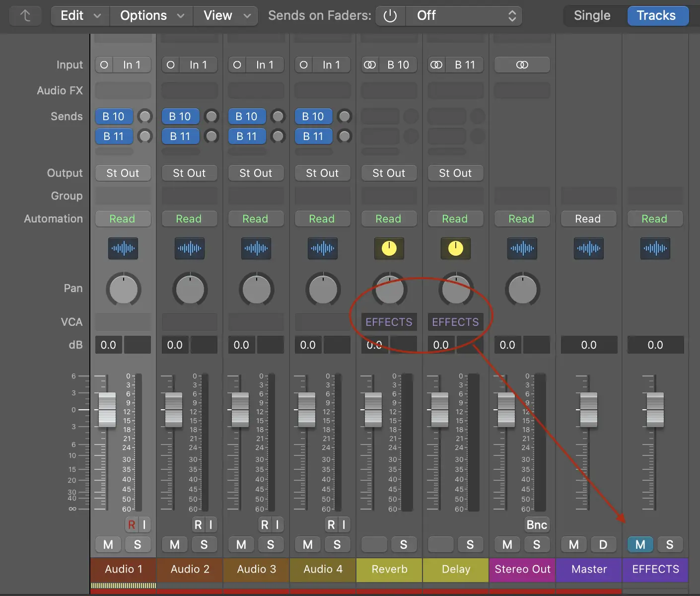
Task: Click the Sends on Faders power icon
Action: pyautogui.click(x=390, y=16)
